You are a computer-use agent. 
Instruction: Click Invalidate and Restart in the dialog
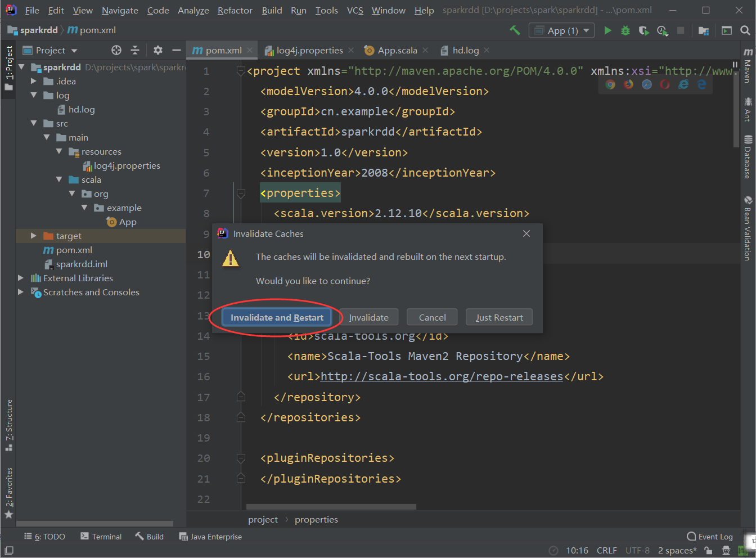tap(276, 317)
